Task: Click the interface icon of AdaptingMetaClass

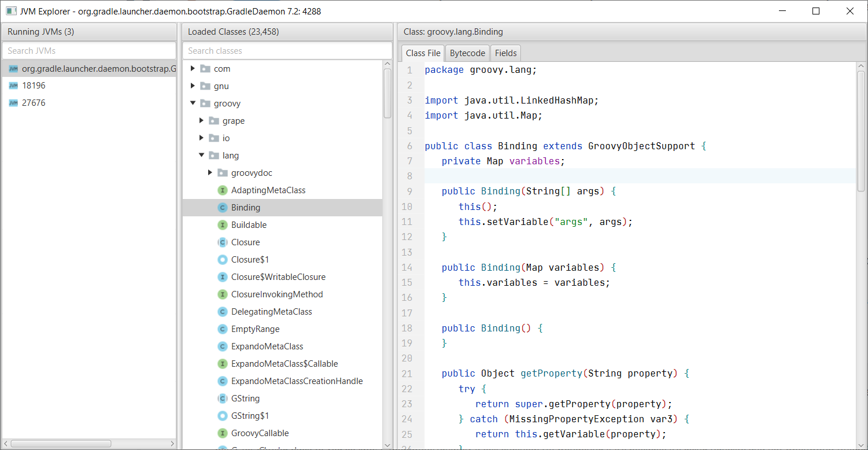Action: click(222, 190)
